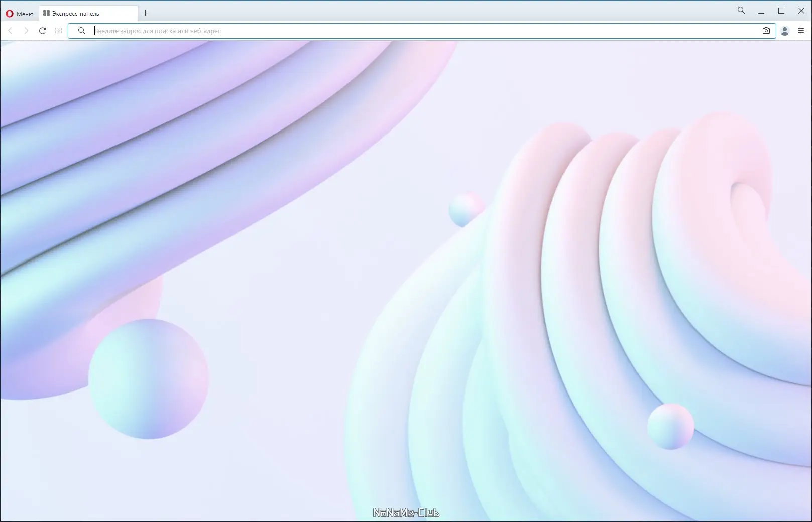Open the Easy Setup settings icon
The height and width of the screenshot is (522, 812).
(x=801, y=31)
